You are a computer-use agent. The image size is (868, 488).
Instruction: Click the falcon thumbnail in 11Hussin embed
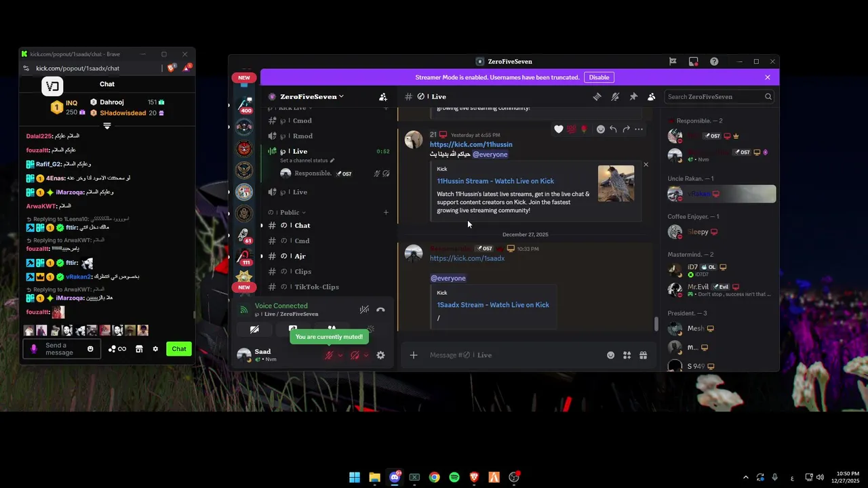pyautogui.click(x=616, y=184)
